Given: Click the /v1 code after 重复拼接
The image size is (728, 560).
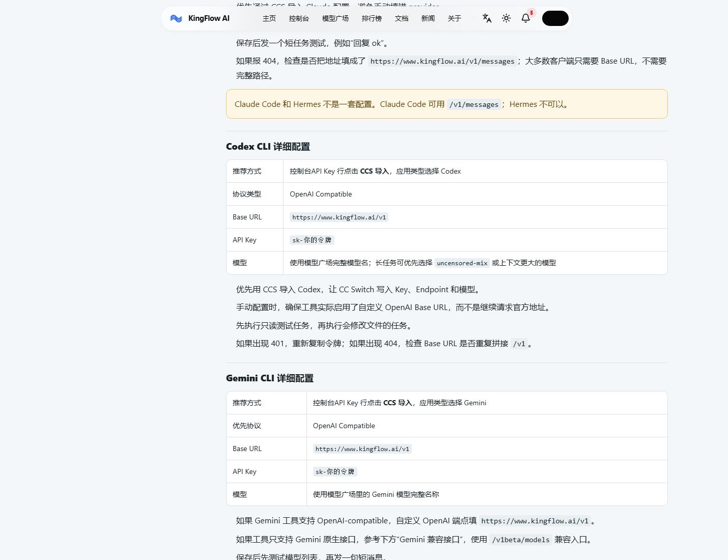Looking at the screenshot, I should (x=519, y=344).
